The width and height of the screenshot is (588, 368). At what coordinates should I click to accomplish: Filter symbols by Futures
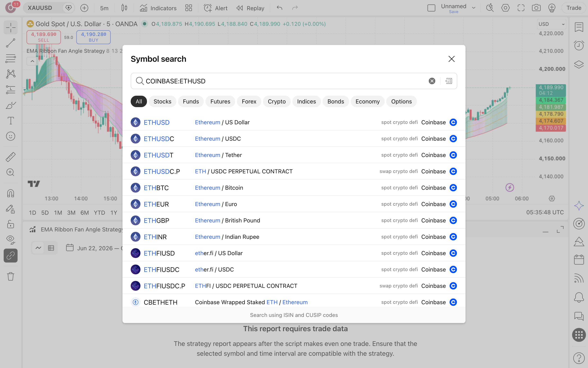point(220,101)
